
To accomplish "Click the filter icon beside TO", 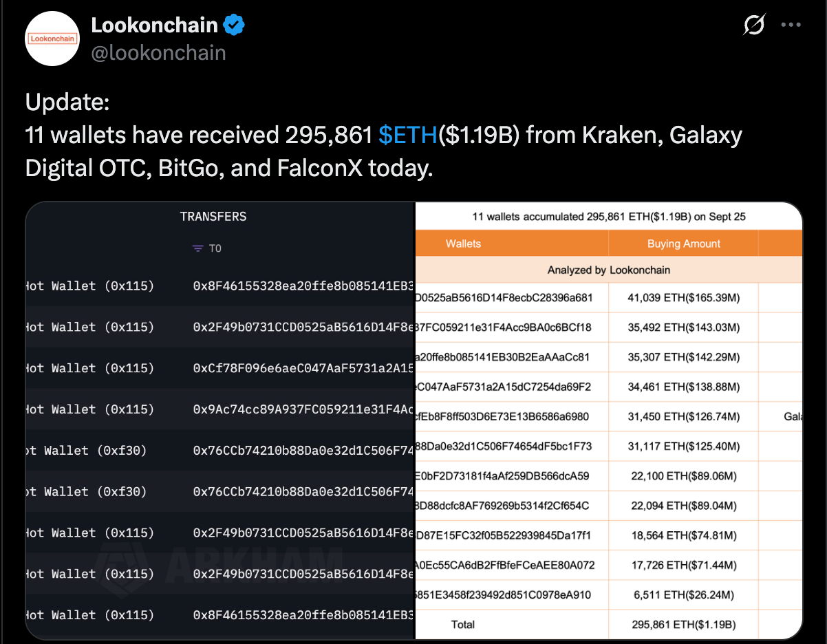I will 197,248.
